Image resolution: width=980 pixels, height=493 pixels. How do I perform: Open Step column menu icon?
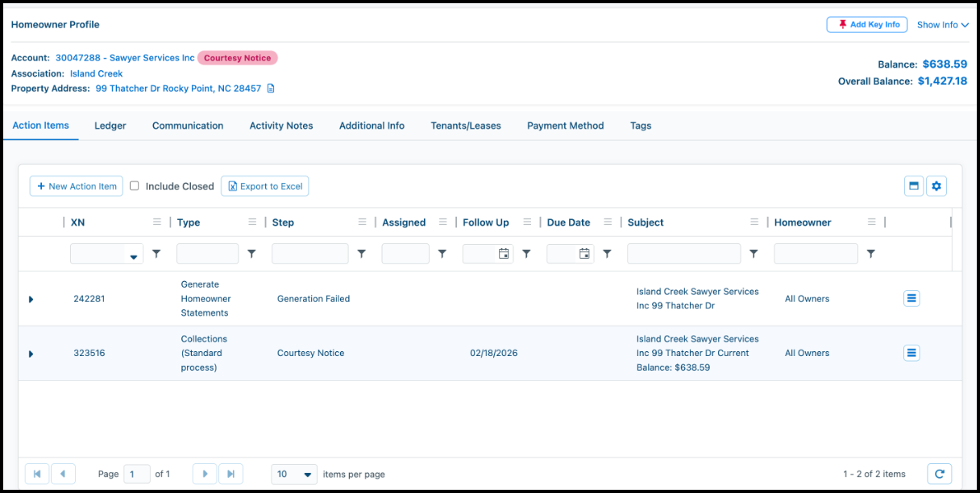point(363,222)
